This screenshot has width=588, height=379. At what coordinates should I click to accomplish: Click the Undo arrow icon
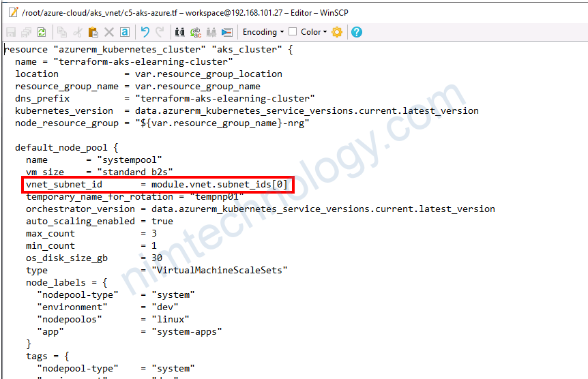(145, 32)
